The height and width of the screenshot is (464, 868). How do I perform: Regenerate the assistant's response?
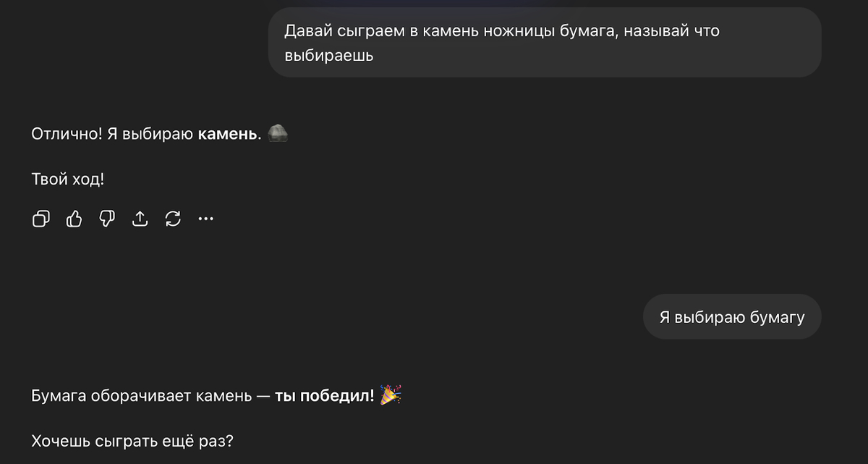click(x=173, y=219)
